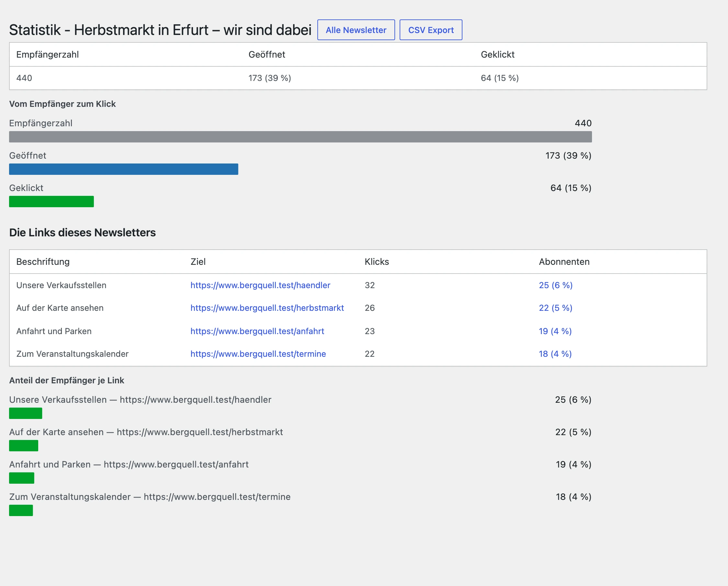Screen dimensions: 728x586
Task: Click the Anfahrt und Parken — anfahrt chart label
Action: click(129, 465)
